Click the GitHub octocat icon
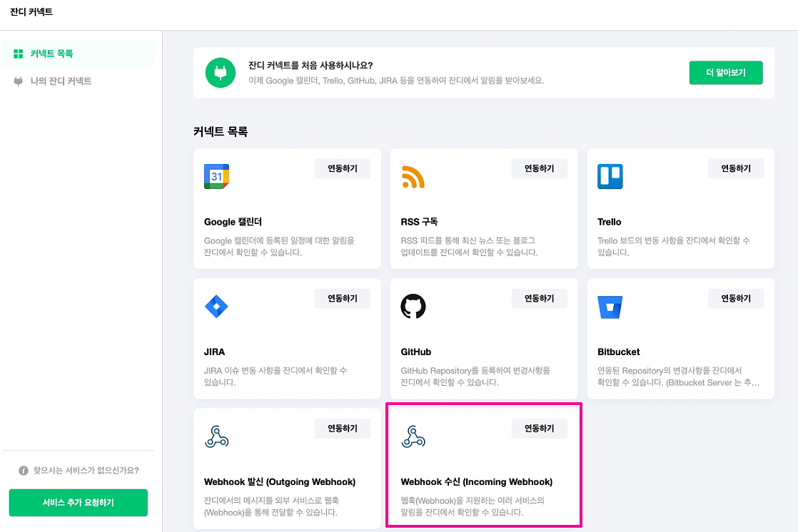This screenshot has width=798, height=532. coord(413,306)
